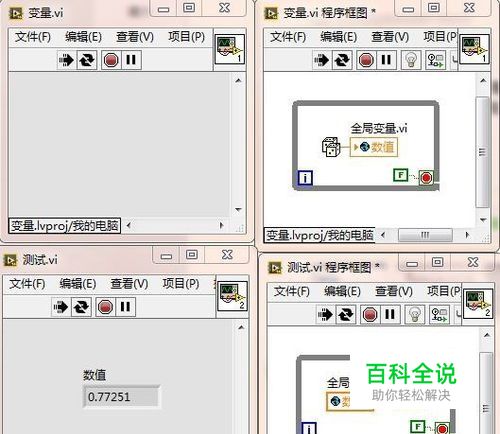This screenshot has height=434, width=500.
Task: Click Run arrow in 测试.vi 程序框图 window
Action: click(x=325, y=314)
